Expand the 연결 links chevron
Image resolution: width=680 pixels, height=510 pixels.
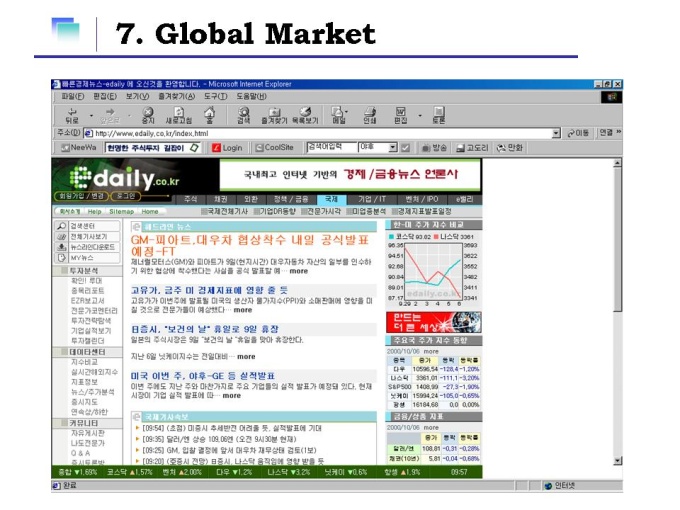(619, 132)
